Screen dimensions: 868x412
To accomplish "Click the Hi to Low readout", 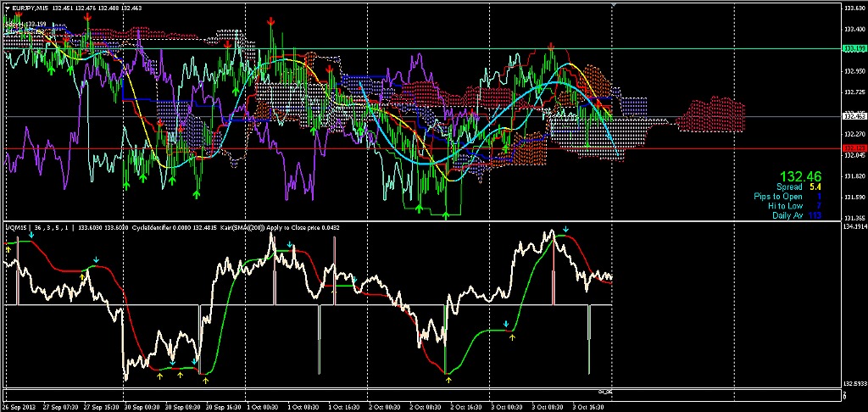I will tap(795, 206).
